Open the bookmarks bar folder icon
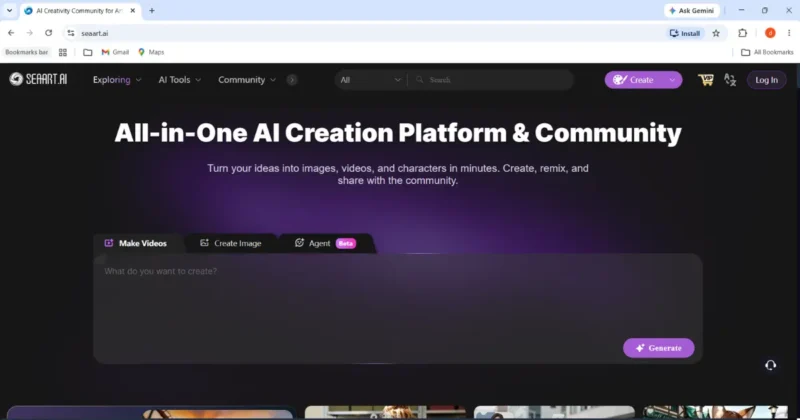This screenshot has height=420, width=800. (88, 52)
